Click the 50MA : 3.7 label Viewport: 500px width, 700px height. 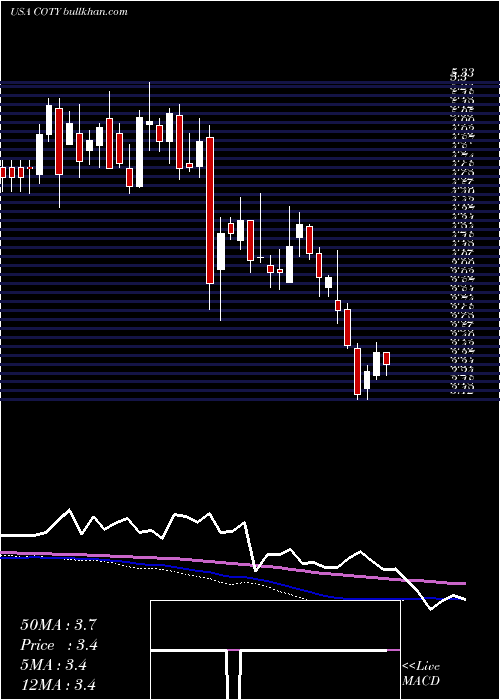tap(58, 625)
